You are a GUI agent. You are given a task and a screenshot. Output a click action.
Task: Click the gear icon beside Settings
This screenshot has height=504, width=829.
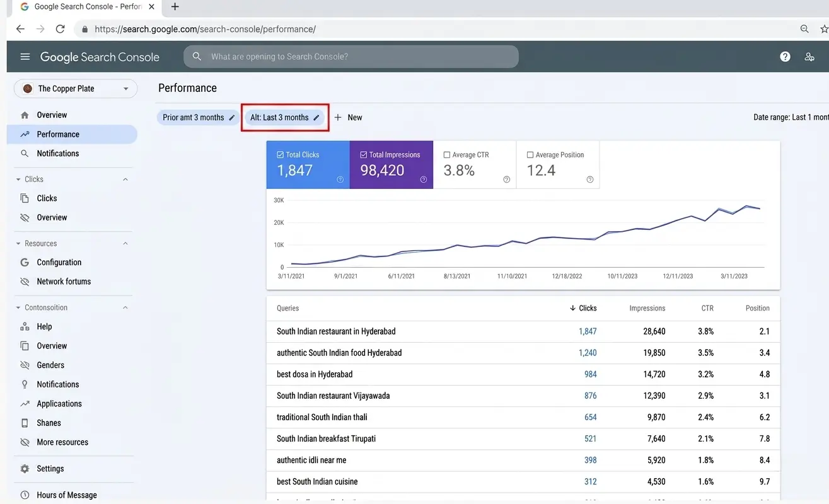(25, 469)
